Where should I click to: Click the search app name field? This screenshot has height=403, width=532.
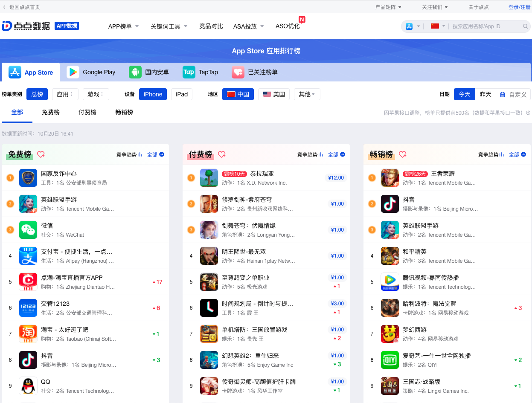(x=486, y=26)
